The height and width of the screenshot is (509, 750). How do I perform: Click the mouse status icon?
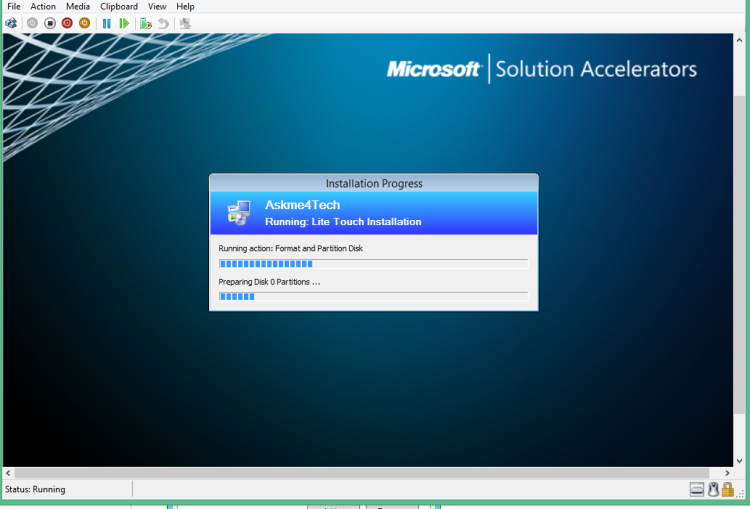pyautogui.click(x=713, y=489)
